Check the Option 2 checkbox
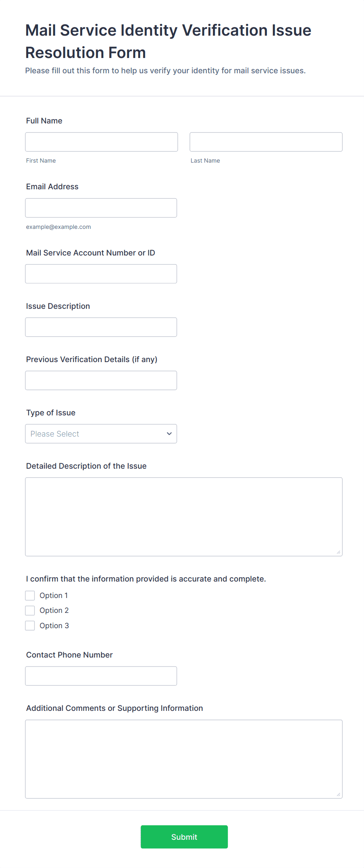This screenshot has width=364, height=868. (30, 610)
